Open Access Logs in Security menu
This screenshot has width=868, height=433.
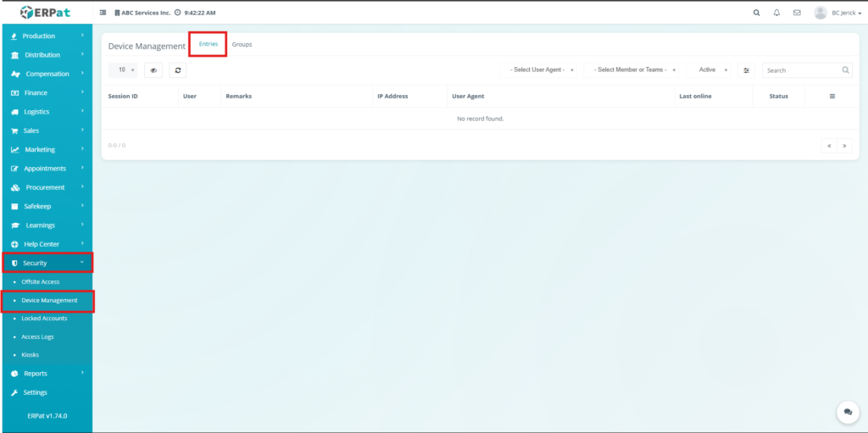click(x=37, y=336)
